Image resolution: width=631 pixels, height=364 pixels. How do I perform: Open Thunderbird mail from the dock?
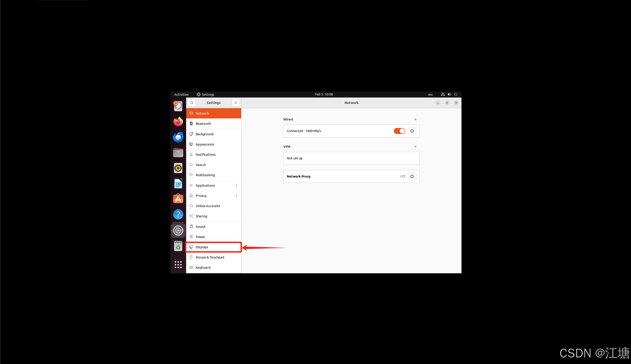pyautogui.click(x=178, y=137)
